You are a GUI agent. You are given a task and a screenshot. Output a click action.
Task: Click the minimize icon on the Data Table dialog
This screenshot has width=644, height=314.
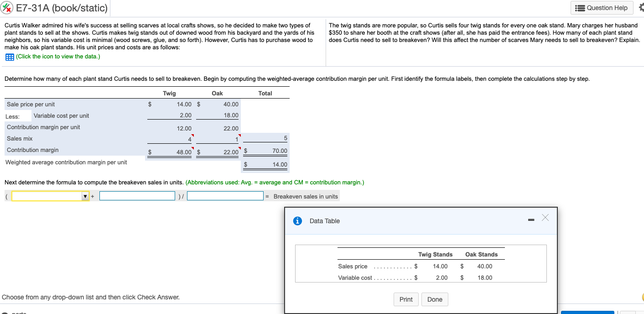[531, 220]
